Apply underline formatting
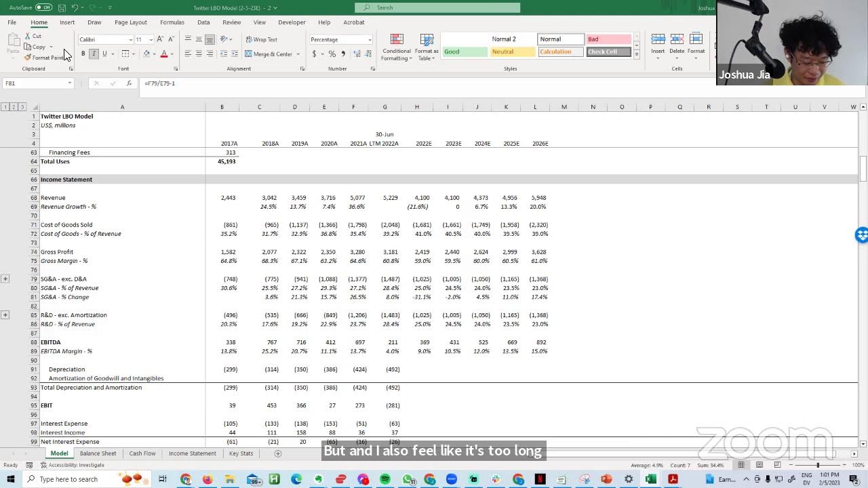The height and width of the screenshot is (488, 868). pyautogui.click(x=104, y=54)
